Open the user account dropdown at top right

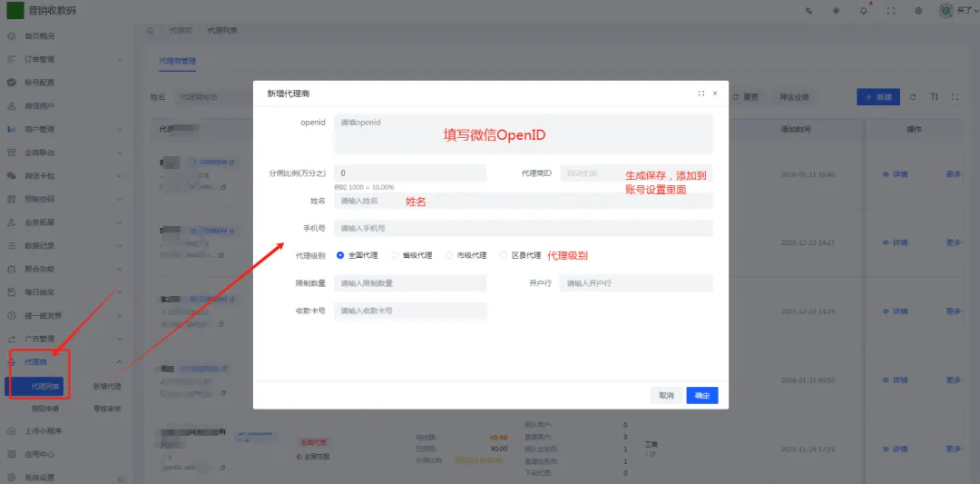pos(958,11)
